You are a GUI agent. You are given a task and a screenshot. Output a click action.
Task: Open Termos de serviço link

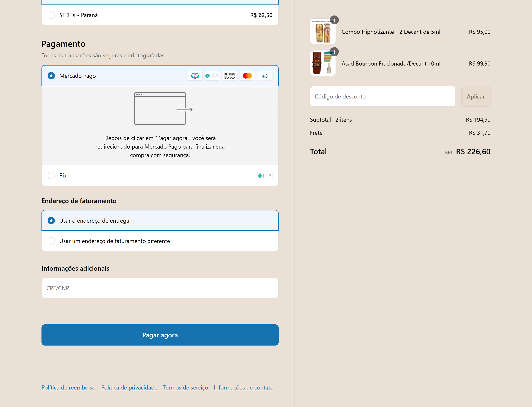[x=185, y=388]
